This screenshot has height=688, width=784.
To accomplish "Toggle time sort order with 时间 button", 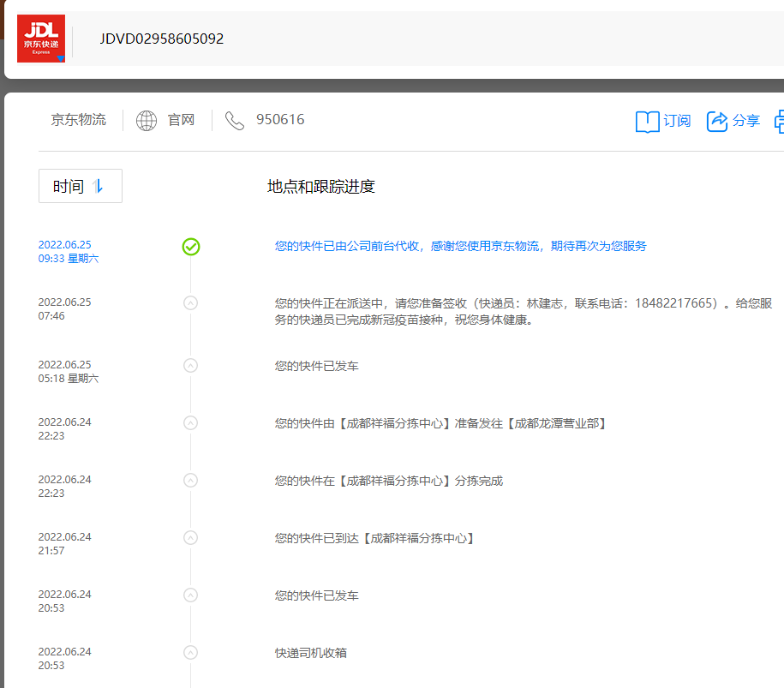I will click(81, 186).
